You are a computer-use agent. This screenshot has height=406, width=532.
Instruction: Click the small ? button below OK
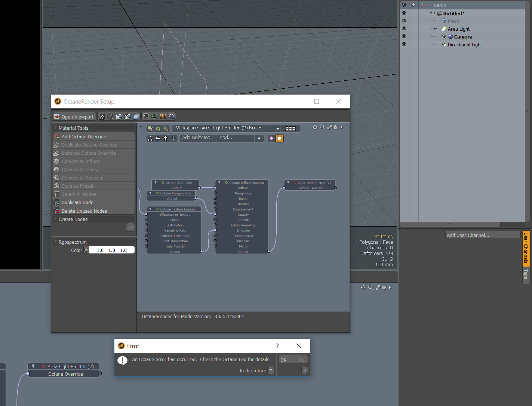[305, 370]
